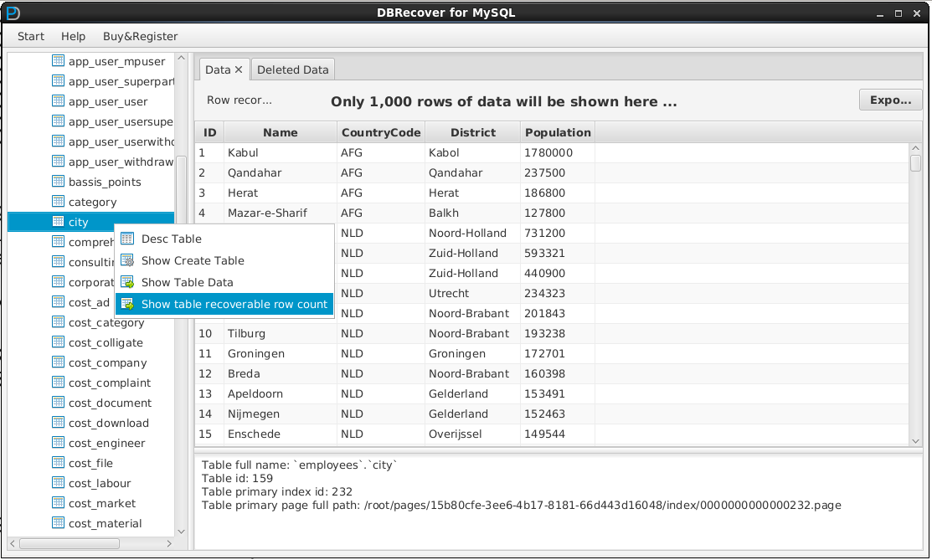Open the Start menu

[31, 36]
